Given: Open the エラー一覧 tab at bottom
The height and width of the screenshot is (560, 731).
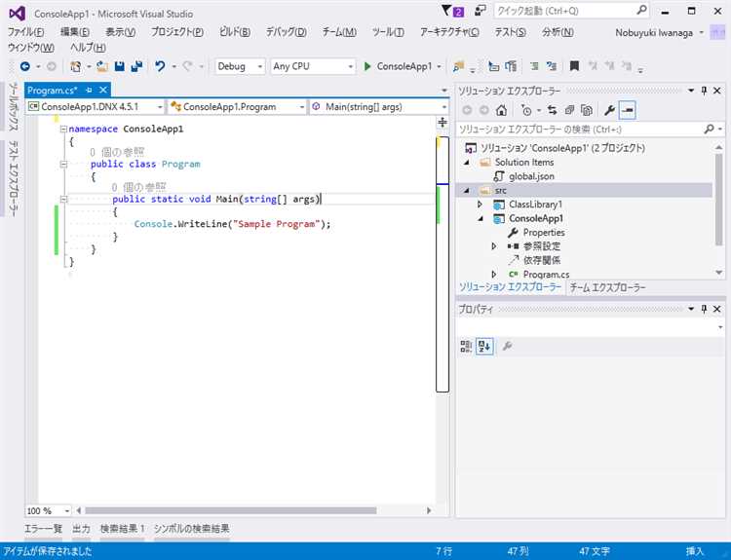Looking at the screenshot, I should 43,528.
